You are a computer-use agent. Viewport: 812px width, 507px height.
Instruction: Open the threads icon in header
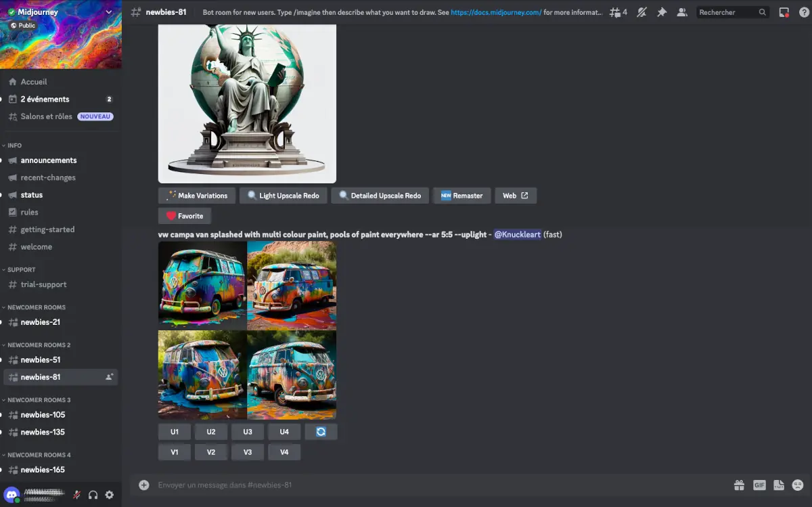point(618,12)
